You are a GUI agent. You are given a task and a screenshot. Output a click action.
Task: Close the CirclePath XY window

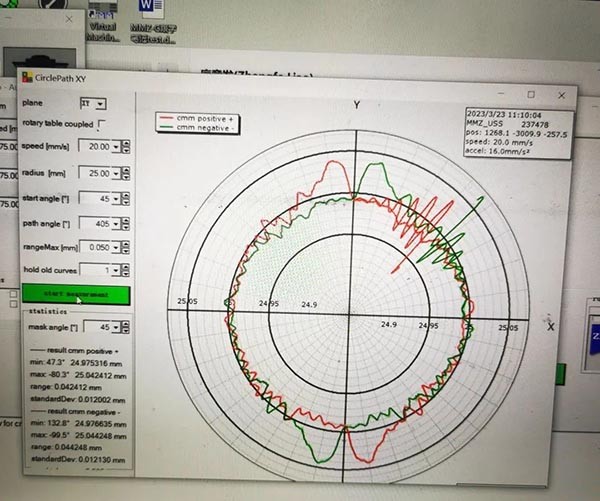click(x=562, y=95)
